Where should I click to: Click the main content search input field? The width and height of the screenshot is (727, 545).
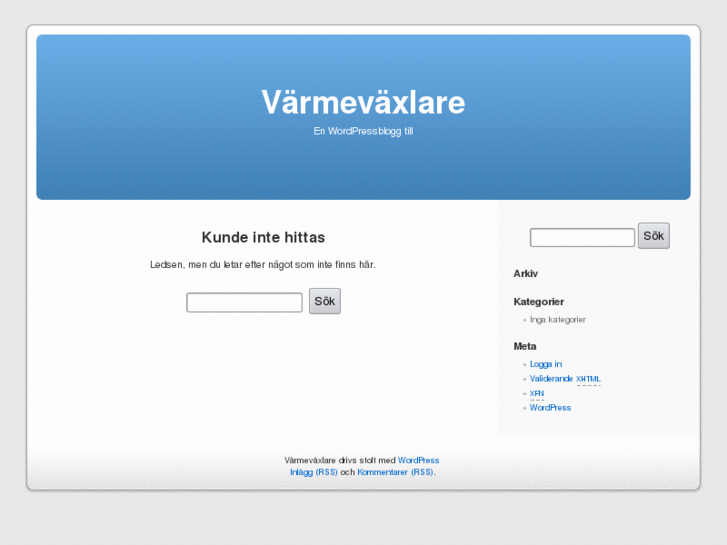[244, 302]
